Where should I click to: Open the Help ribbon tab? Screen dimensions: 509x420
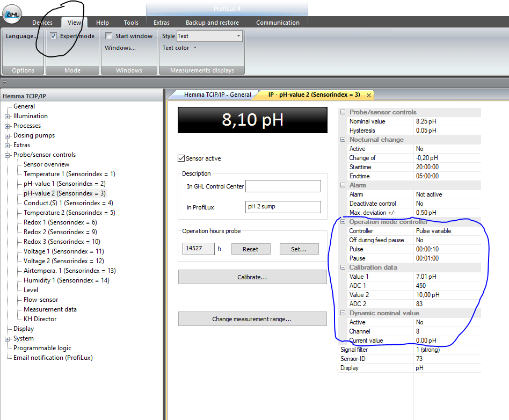coord(102,23)
